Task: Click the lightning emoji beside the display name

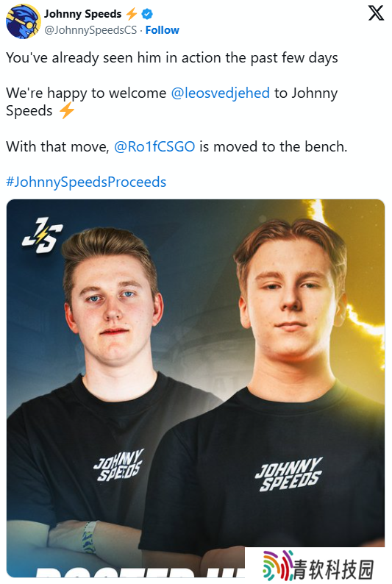Action: coord(132,14)
